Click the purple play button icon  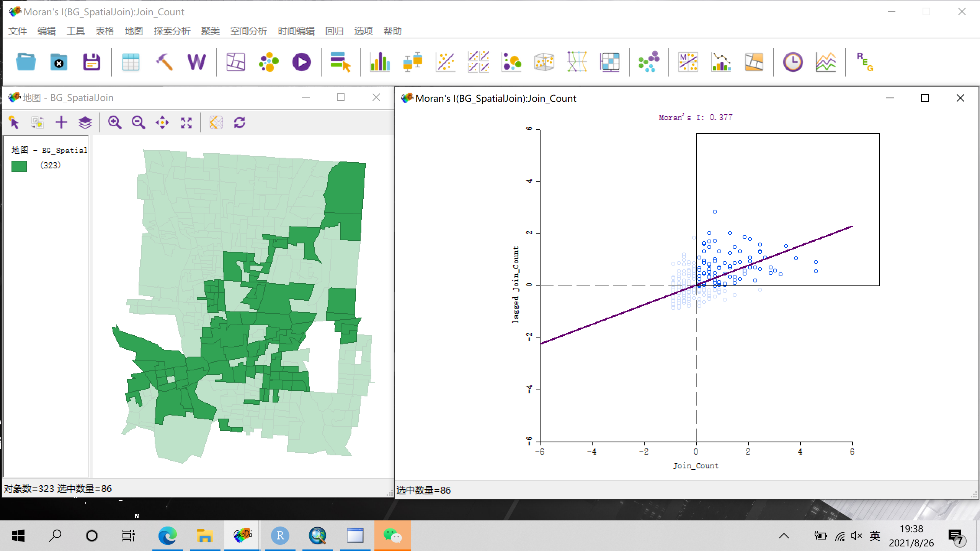(302, 62)
